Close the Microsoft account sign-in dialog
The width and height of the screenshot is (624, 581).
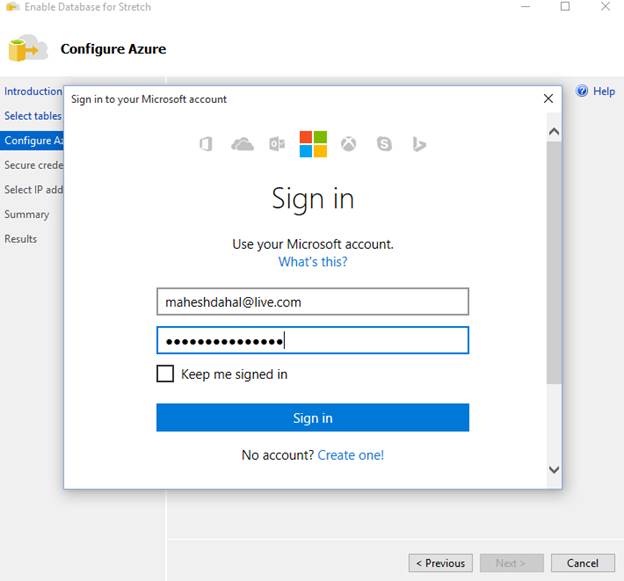[548, 99]
